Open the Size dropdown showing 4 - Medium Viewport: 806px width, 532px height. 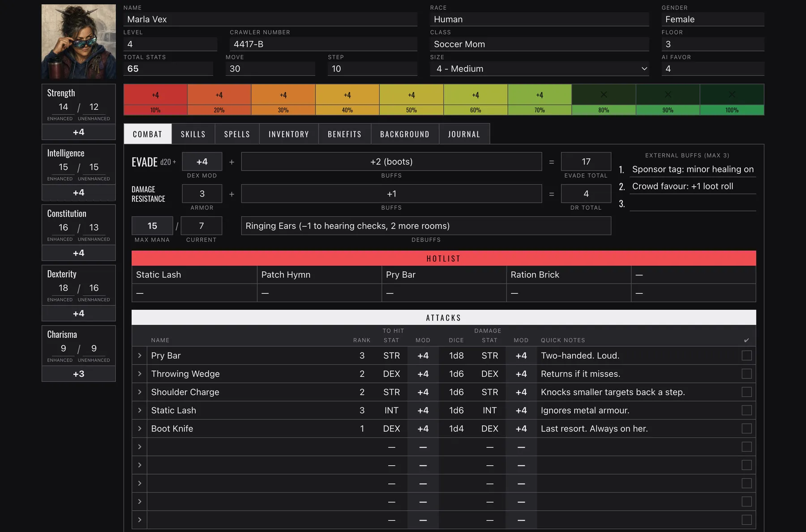coord(539,69)
